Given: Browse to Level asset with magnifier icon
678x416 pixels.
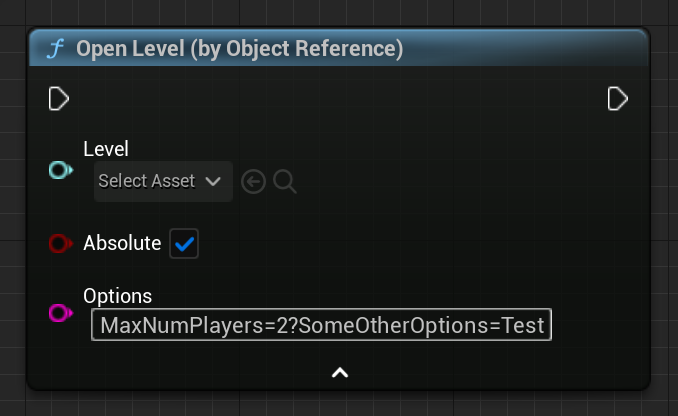Looking at the screenshot, I should click(285, 182).
